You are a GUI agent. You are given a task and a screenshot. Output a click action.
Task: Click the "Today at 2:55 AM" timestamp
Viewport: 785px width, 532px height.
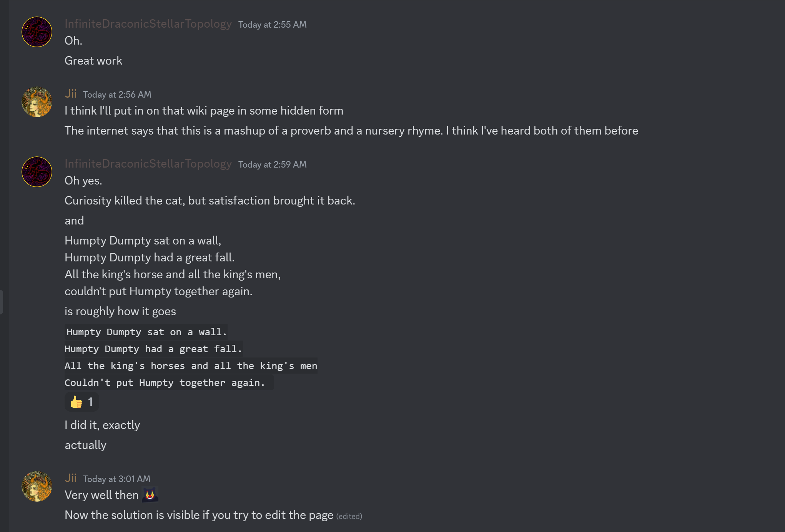coord(272,25)
